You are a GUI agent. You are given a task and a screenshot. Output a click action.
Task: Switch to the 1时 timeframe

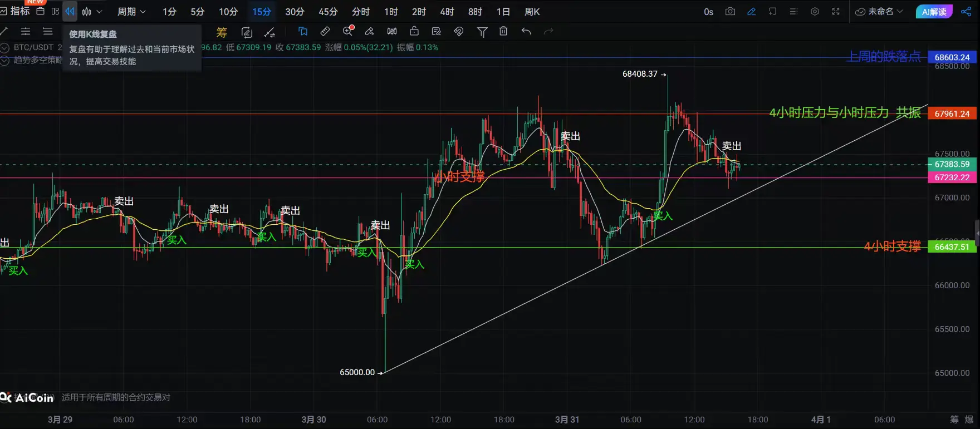[x=391, y=12]
